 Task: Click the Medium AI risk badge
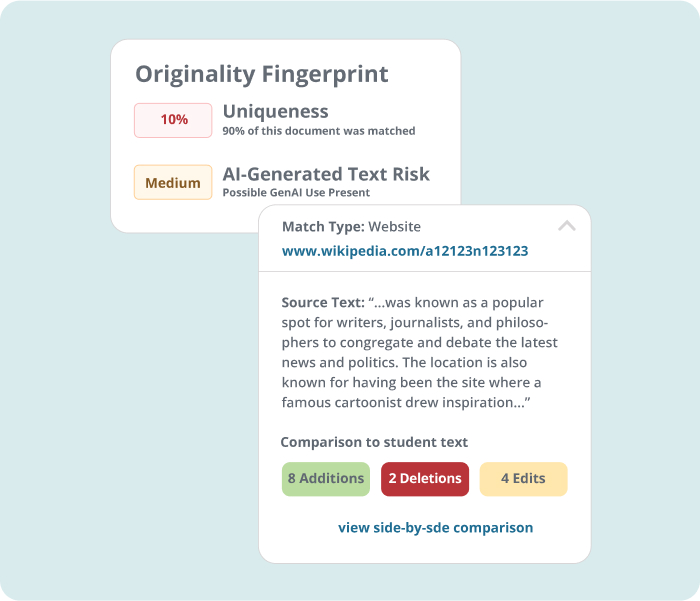click(x=173, y=183)
